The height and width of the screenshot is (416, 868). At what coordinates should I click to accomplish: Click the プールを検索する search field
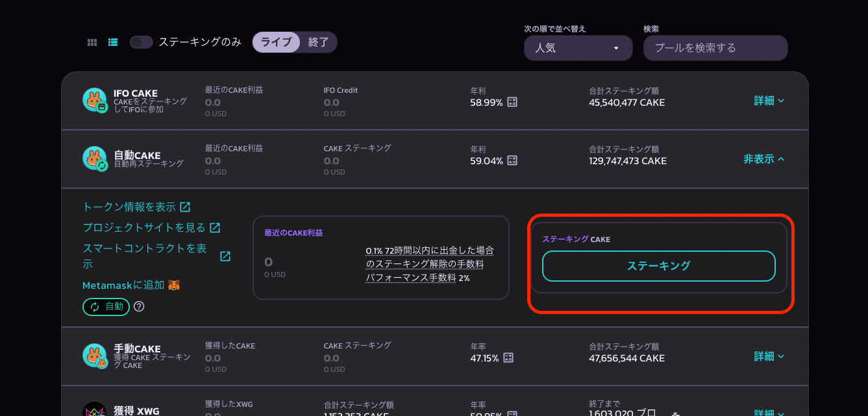tap(715, 48)
